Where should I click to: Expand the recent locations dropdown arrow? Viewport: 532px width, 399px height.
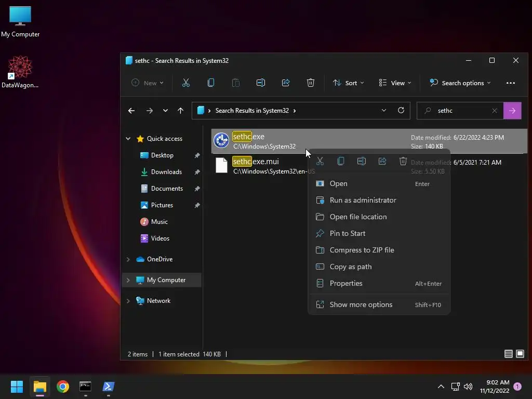(x=165, y=111)
